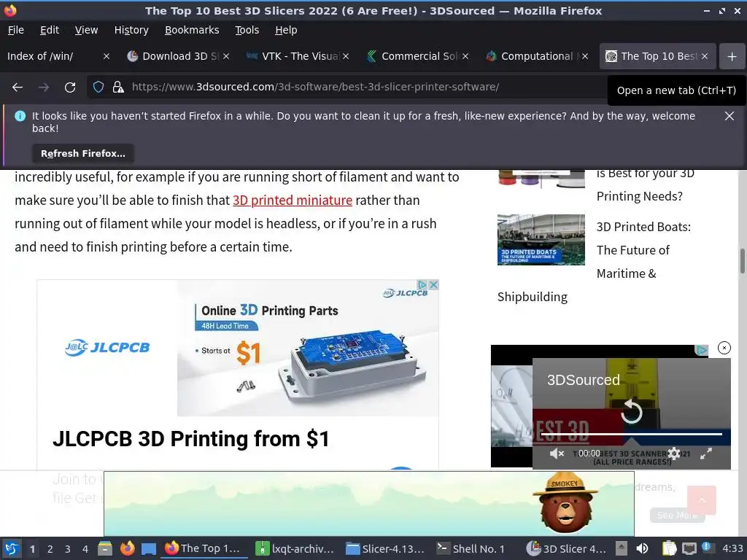Close the Top 10 Best tab

(705, 56)
